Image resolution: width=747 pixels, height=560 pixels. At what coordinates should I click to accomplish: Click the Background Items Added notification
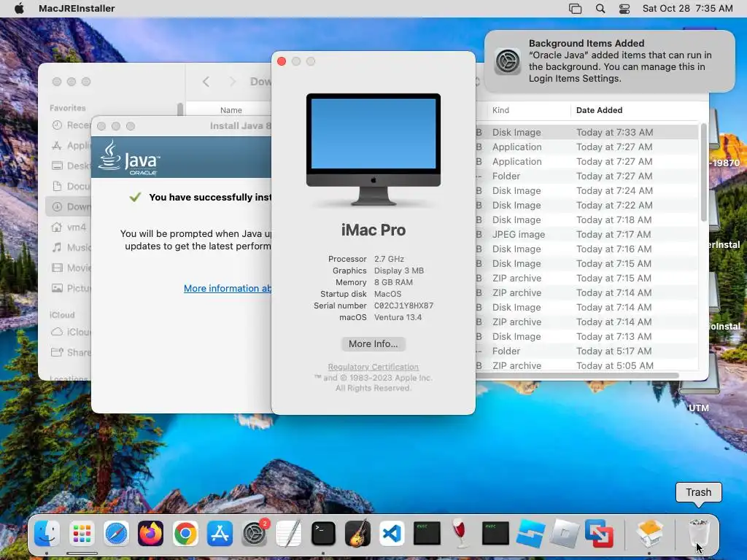[610, 61]
